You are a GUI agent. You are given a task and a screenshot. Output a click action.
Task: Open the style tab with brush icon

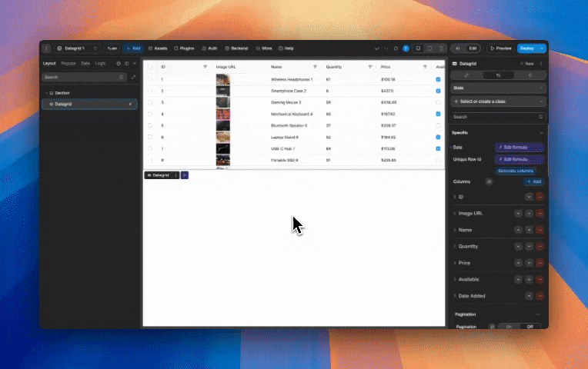coord(466,75)
